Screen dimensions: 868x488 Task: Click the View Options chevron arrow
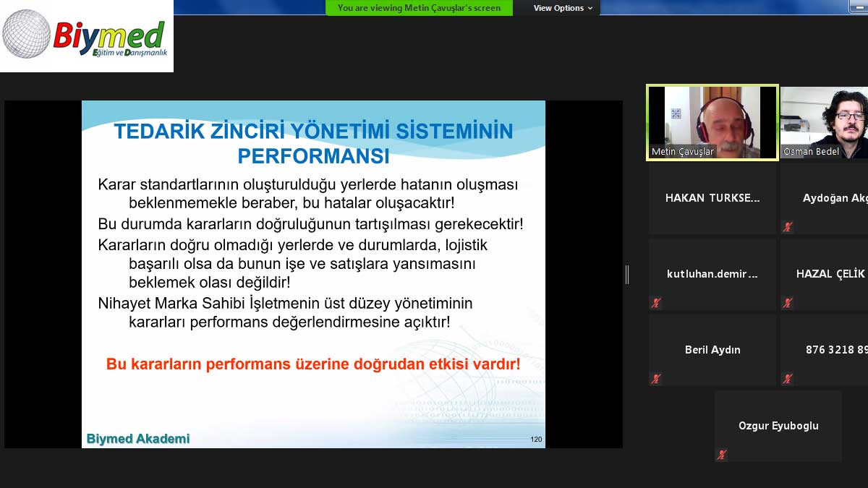[590, 9]
